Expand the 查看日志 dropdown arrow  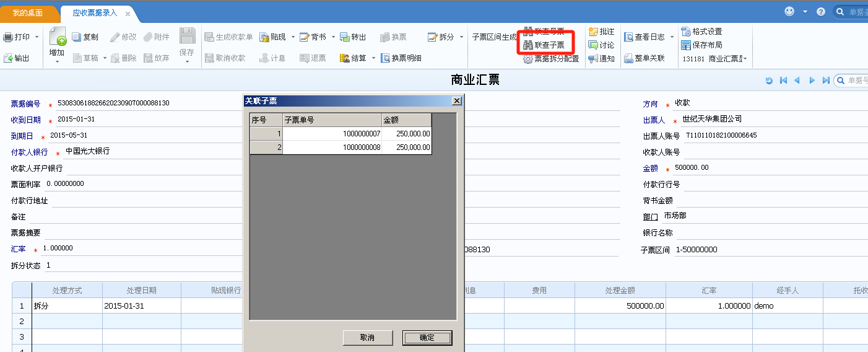(x=672, y=37)
